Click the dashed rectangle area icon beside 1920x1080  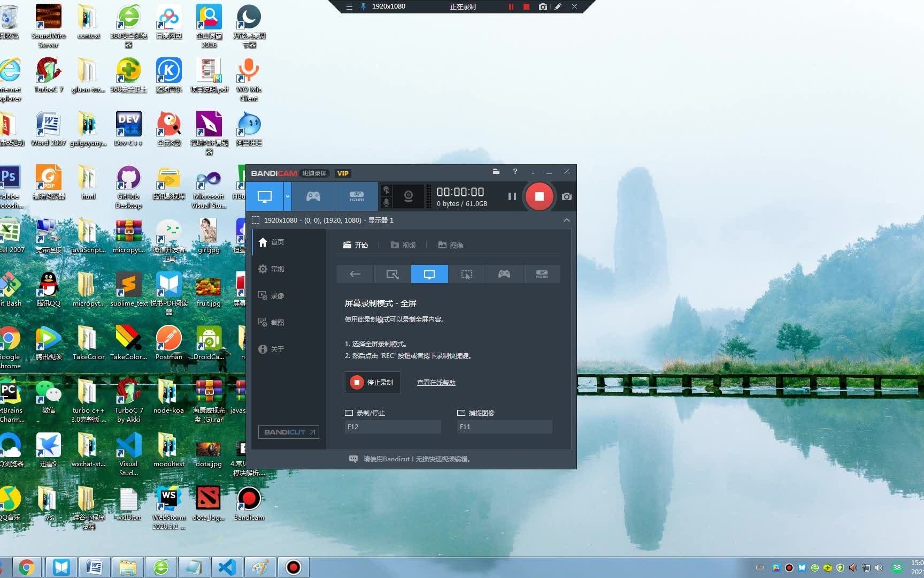click(256, 220)
